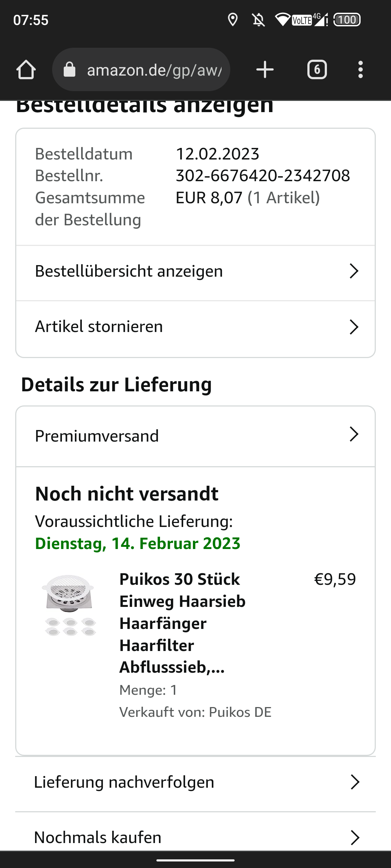This screenshot has height=868, width=391.
Task: Open a new tab with plus icon
Action: [265, 69]
